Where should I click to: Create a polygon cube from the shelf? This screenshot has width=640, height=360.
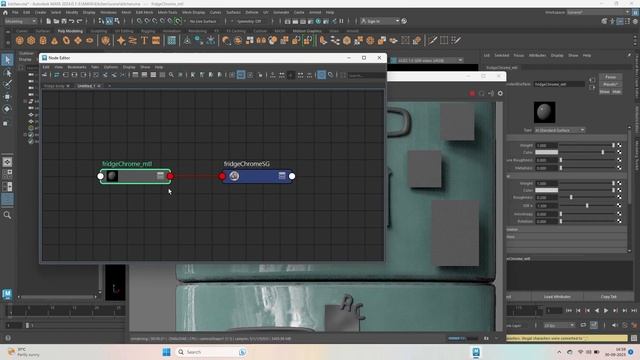(x=31, y=40)
